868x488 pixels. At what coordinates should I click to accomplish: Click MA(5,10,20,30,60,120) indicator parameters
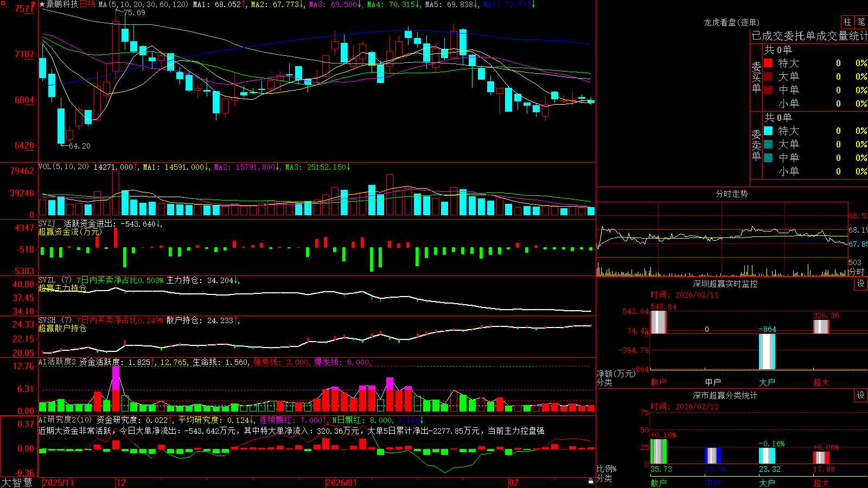[143, 4]
